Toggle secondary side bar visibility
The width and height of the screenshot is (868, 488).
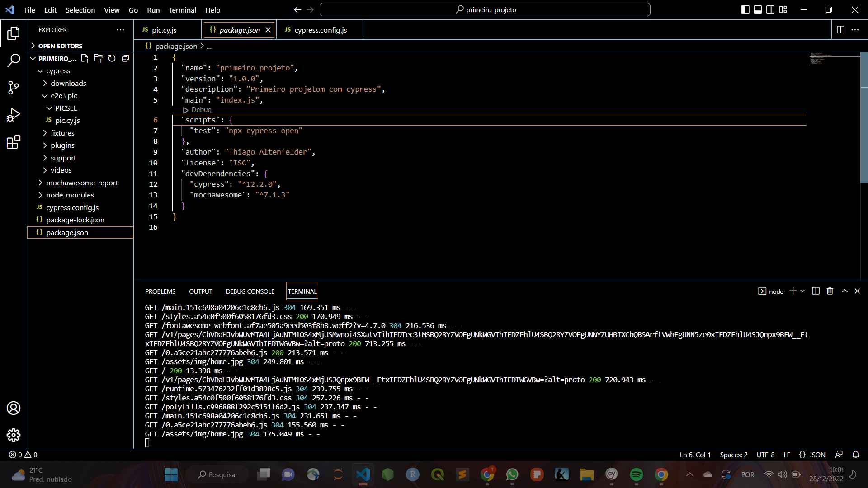coord(771,9)
